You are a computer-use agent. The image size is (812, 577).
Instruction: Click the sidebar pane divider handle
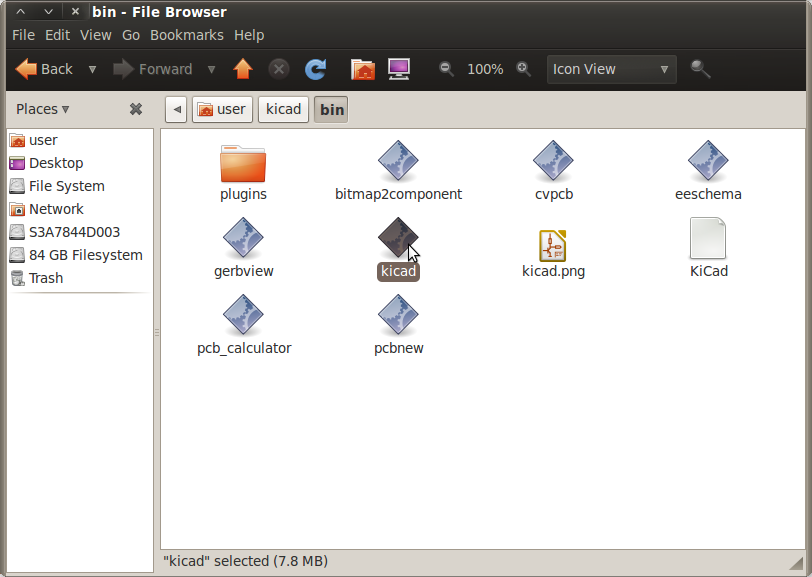(x=157, y=333)
